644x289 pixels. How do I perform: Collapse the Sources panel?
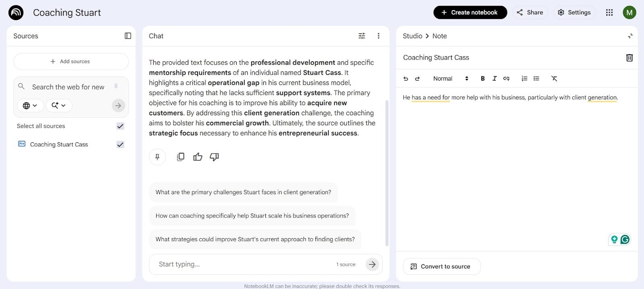128,36
